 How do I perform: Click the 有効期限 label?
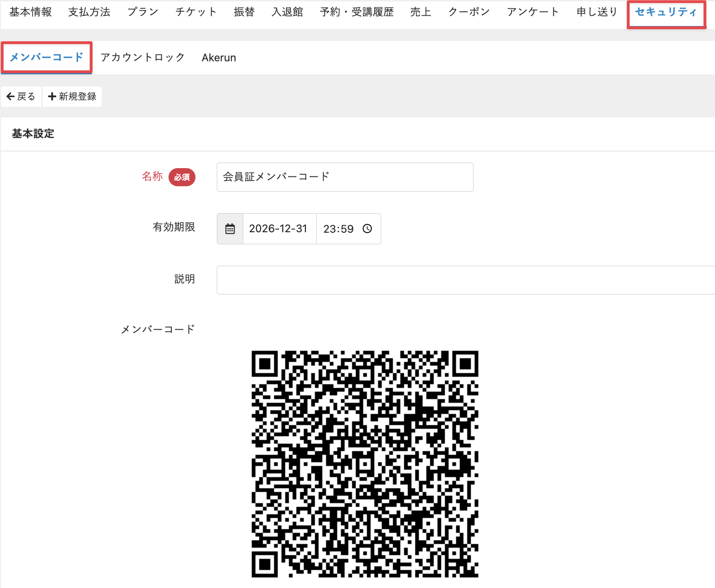[174, 227]
